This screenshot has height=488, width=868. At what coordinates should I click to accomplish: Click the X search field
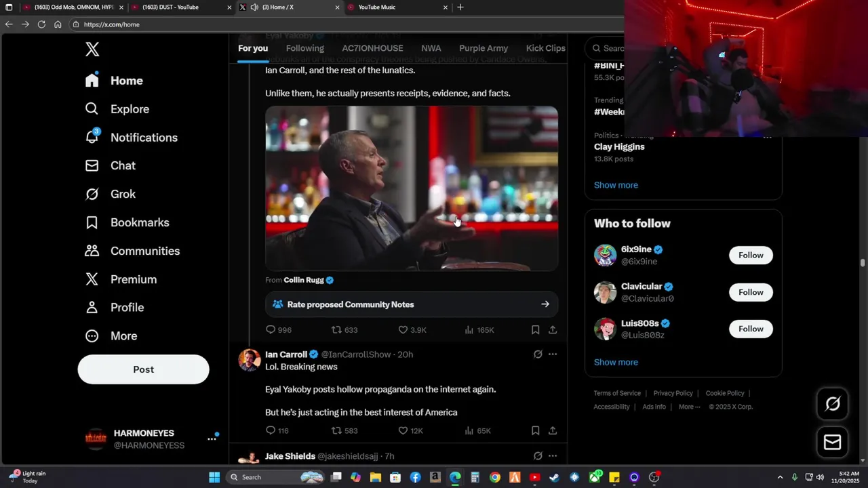pyautogui.click(x=606, y=48)
